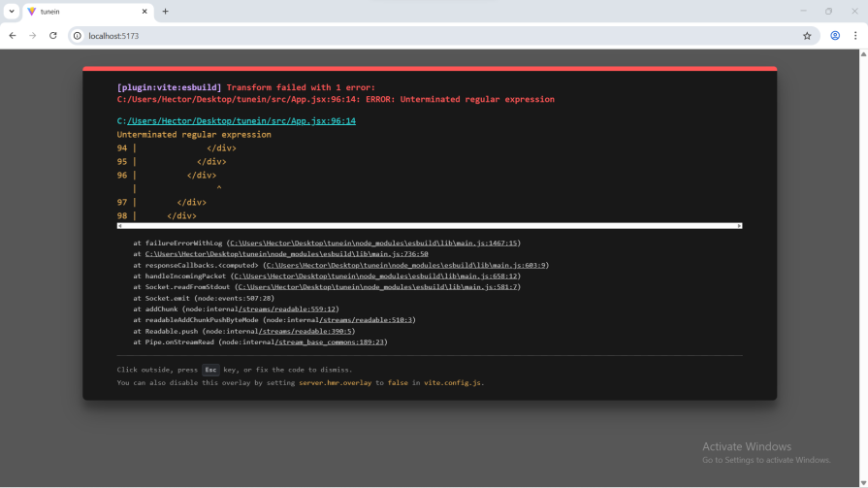Open the main.js:603:9 stack trace link

(x=406, y=265)
